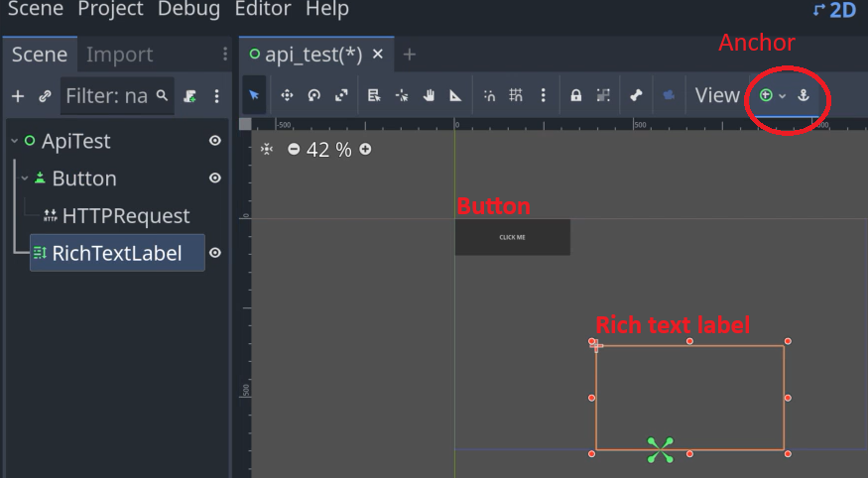
Task: Click the RichTextLabel's top-right resize handle
Action: click(x=788, y=341)
